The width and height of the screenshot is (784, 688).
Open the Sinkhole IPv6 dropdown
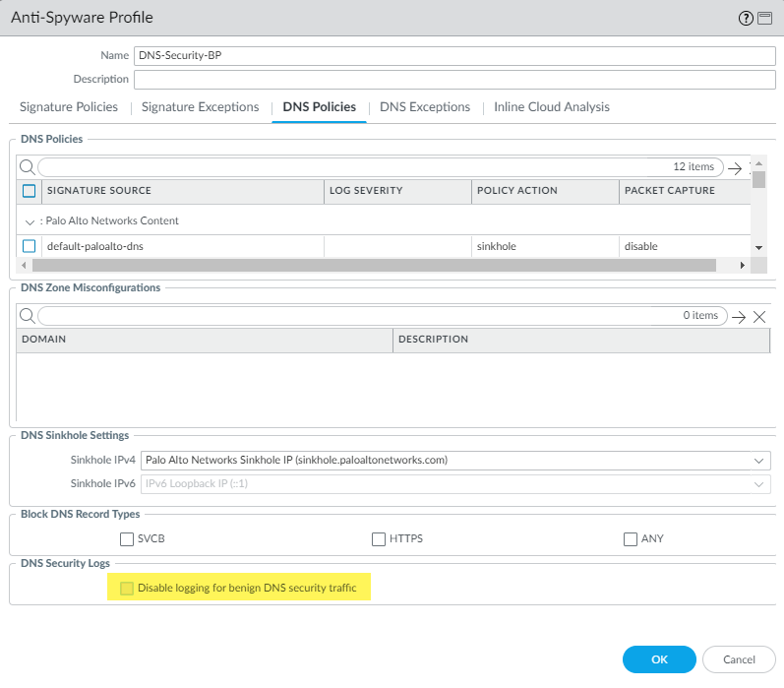pyautogui.click(x=758, y=484)
